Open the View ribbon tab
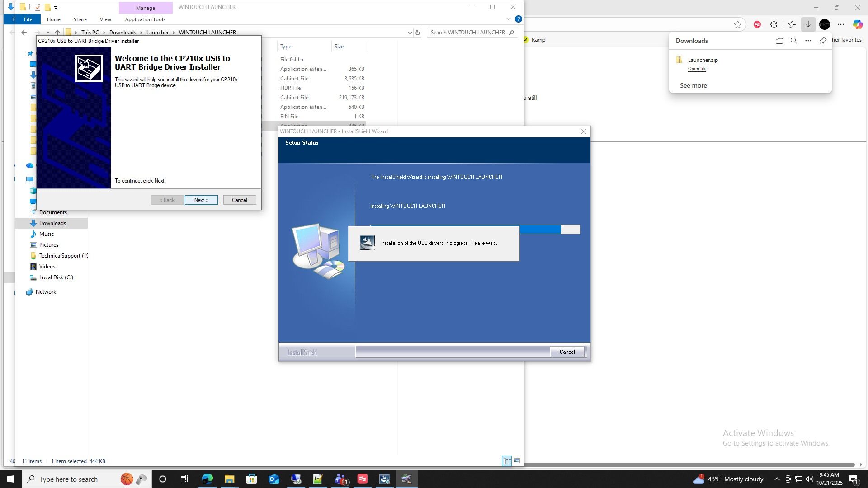 coord(105,19)
